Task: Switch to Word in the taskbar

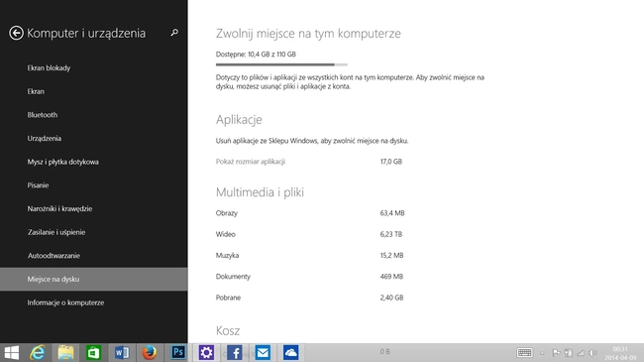Action: click(122, 352)
